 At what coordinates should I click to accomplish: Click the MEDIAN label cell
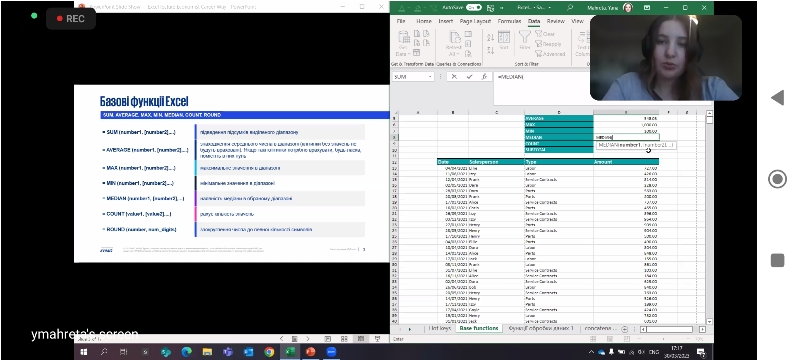coord(559,137)
